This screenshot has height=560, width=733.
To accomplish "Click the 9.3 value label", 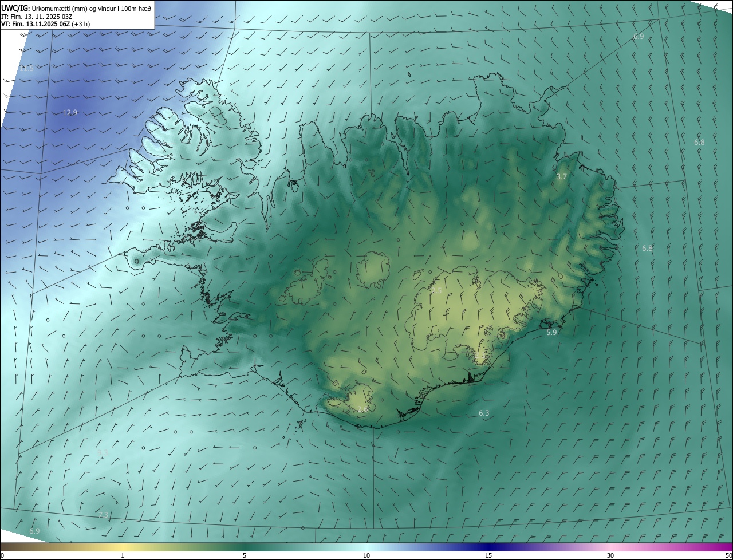I will point(103,453).
